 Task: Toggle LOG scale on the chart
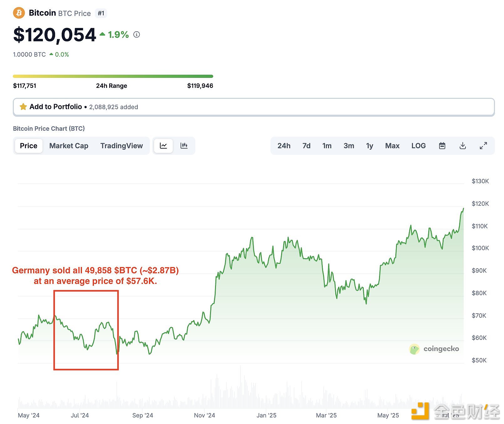point(419,146)
